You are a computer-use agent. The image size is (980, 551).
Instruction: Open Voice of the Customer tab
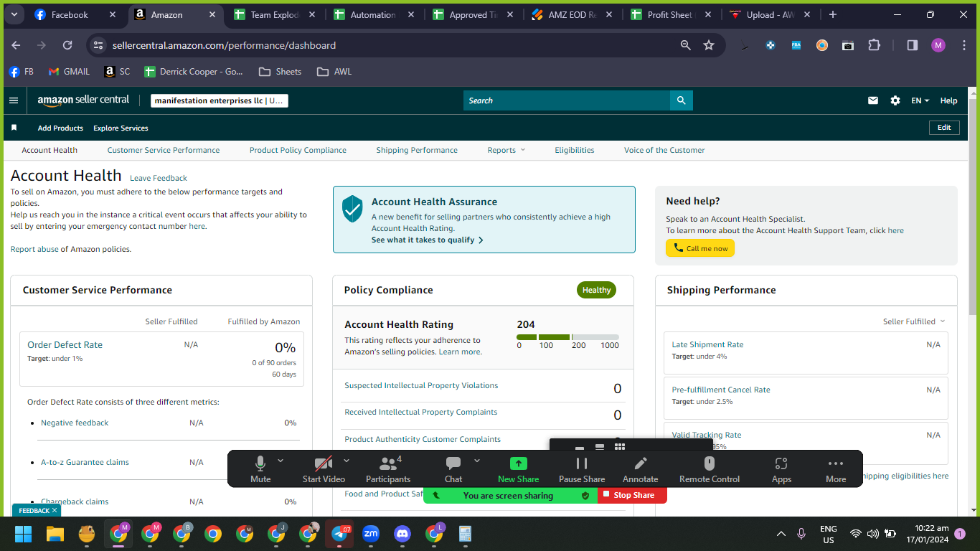664,150
